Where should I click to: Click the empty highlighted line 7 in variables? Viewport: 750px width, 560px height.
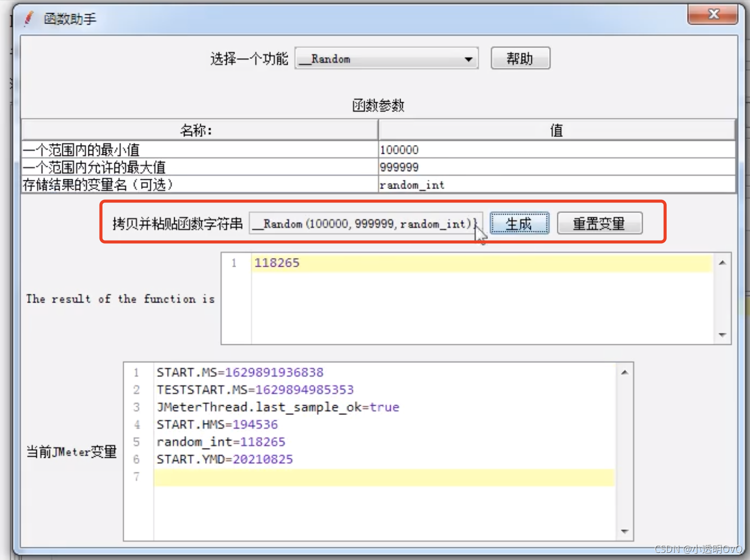384,477
